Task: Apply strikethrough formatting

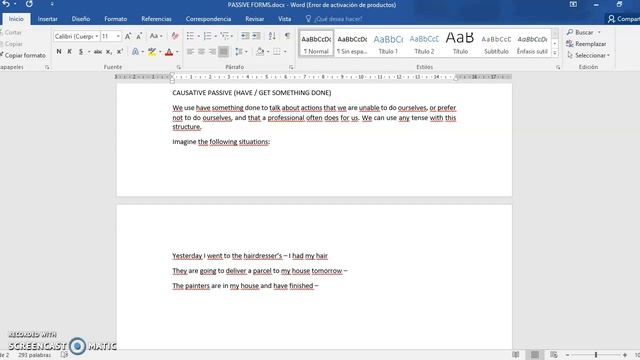Action: (x=98, y=52)
